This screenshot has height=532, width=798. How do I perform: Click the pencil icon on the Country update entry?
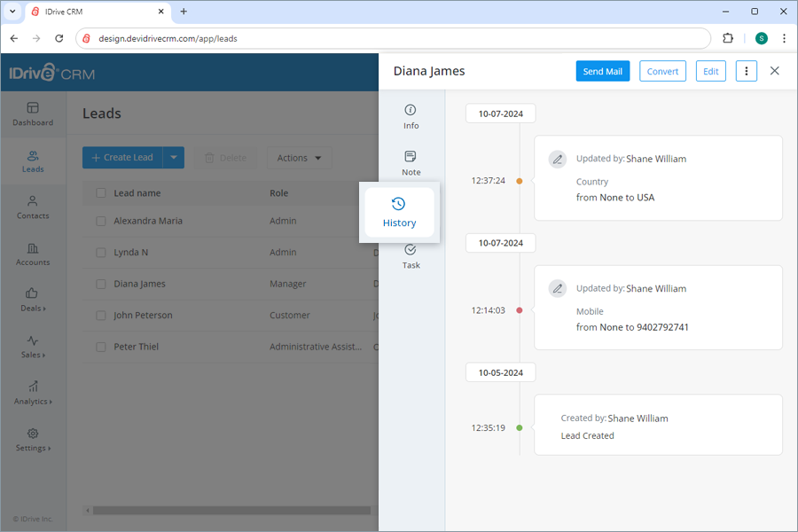point(558,159)
